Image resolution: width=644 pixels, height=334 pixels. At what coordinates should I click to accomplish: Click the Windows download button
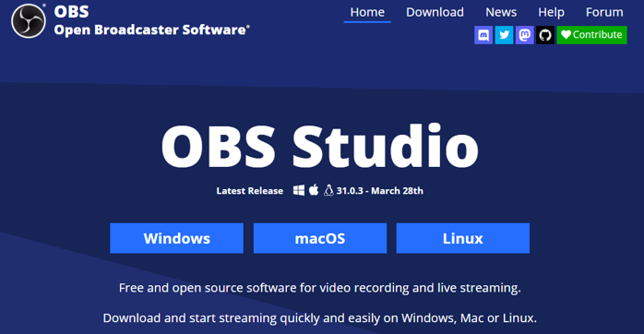[x=176, y=238]
